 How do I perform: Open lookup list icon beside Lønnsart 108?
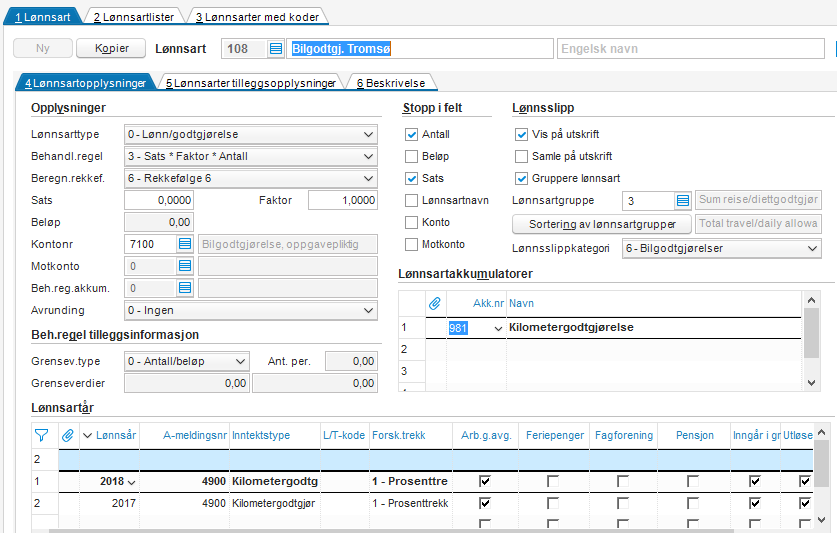coord(276,49)
